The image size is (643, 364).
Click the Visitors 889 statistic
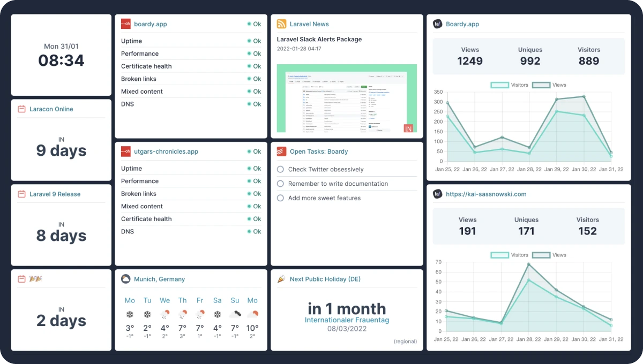point(589,56)
